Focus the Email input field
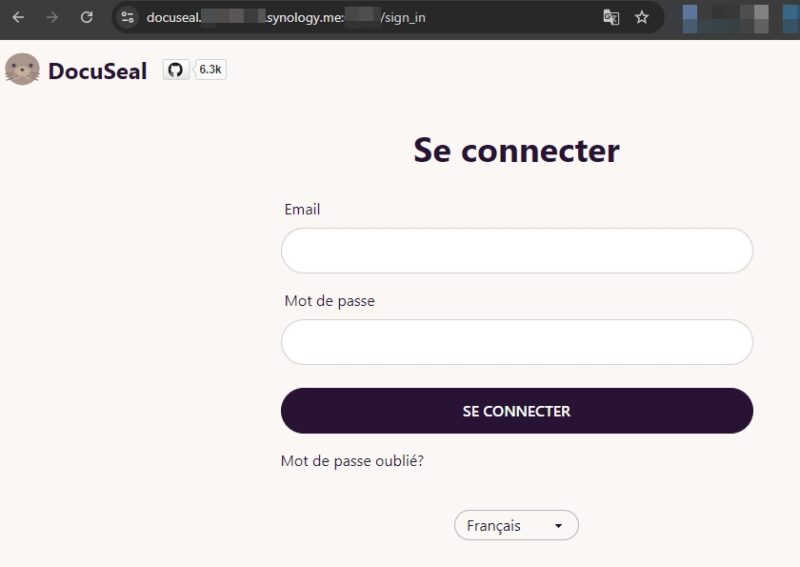Screen dimensions: 800x567 pyautogui.click(x=516, y=251)
